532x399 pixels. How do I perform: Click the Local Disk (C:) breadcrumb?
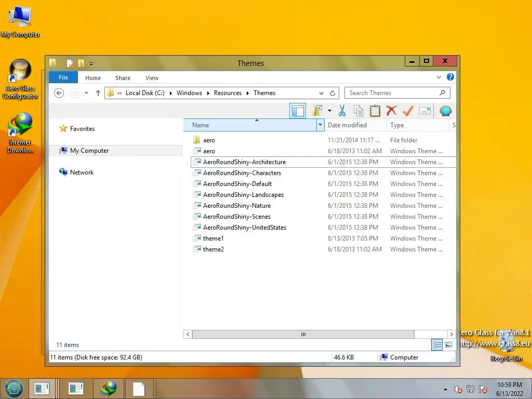145,93
